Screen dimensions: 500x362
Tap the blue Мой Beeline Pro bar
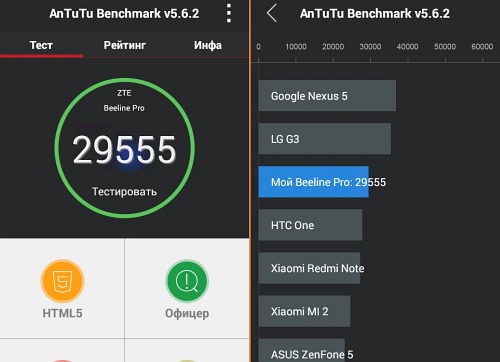pos(314,182)
